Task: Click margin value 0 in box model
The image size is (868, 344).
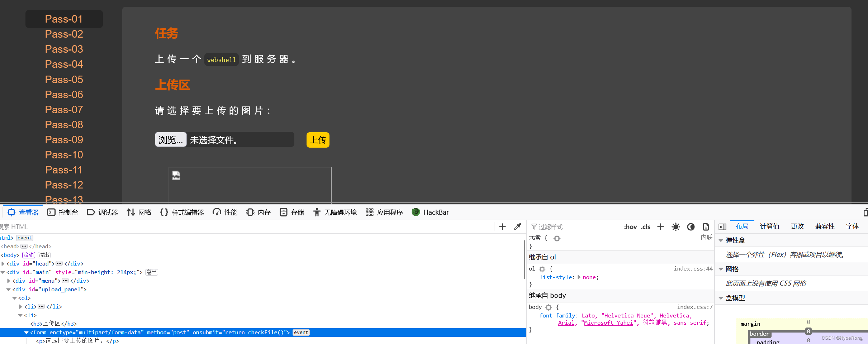Action: click(x=808, y=322)
